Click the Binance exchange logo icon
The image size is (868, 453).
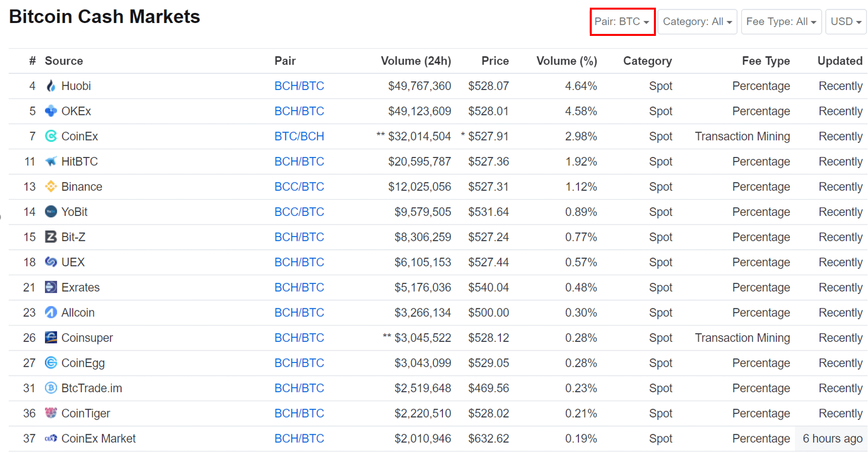[51, 186]
